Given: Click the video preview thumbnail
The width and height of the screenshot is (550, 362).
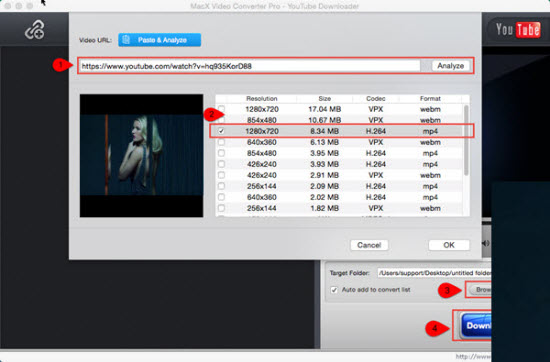Looking at the screenshot, I should coord(141,155).
